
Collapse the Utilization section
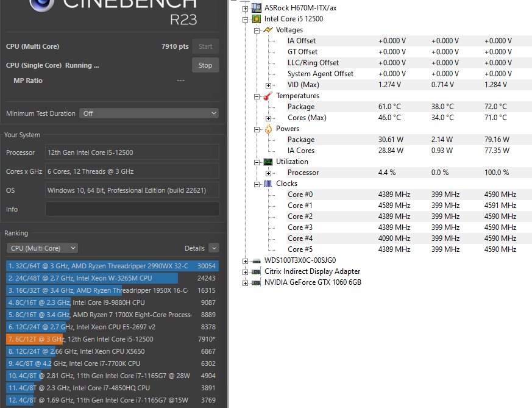[257, 162]
